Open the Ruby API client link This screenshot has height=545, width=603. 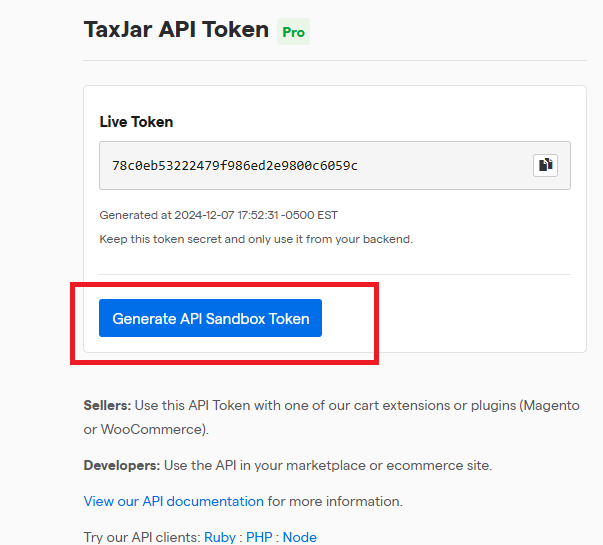pos(220,537)
